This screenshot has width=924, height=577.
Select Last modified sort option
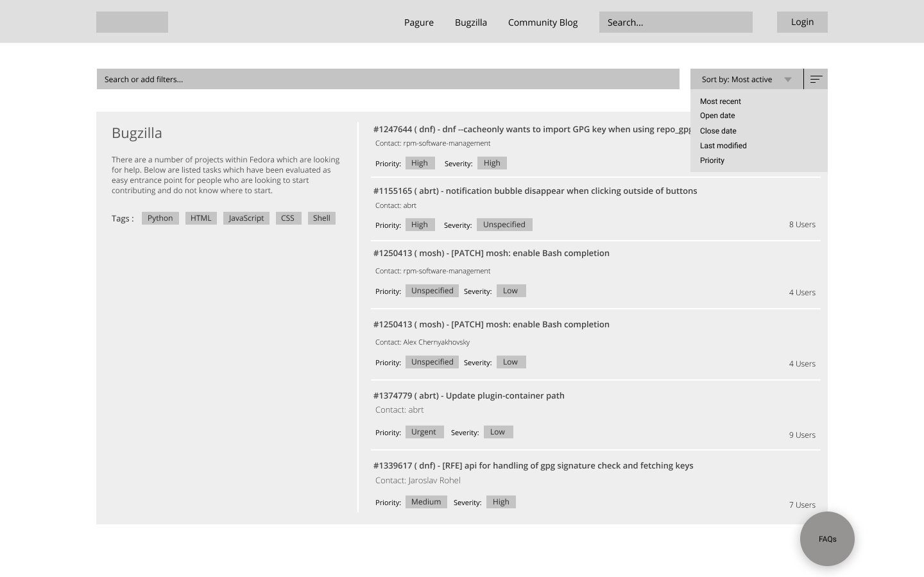point(723,146)
